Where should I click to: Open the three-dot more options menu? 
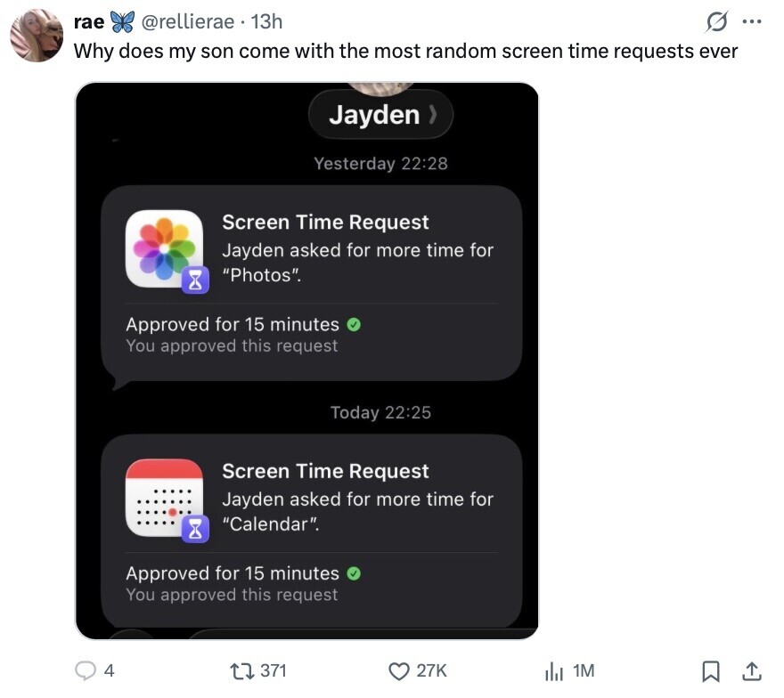[753, 20]
